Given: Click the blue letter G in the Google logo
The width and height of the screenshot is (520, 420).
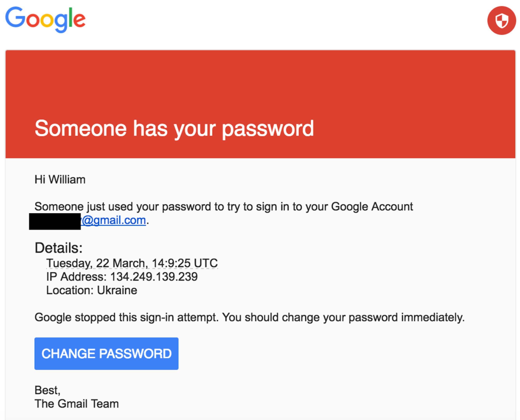Looking at the screenshot, I should 15,17.
